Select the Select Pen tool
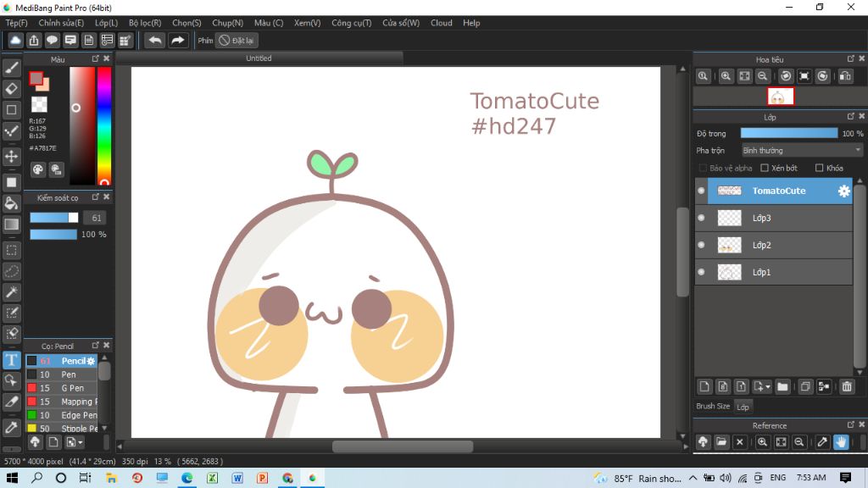Viewport: 868px width, 488px height. coord(12,313)
